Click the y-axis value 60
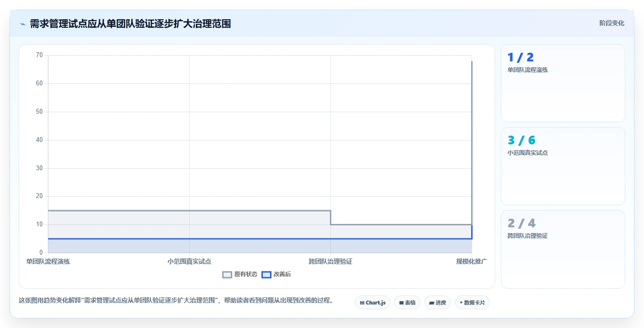Viewport: 644px width, 328px height. (39, 83)
